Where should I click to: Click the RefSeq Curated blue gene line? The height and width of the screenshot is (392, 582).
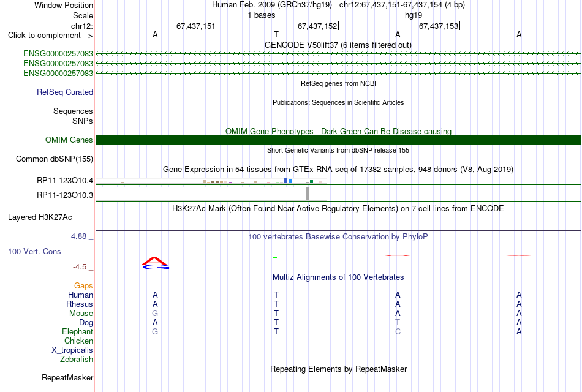338,92
